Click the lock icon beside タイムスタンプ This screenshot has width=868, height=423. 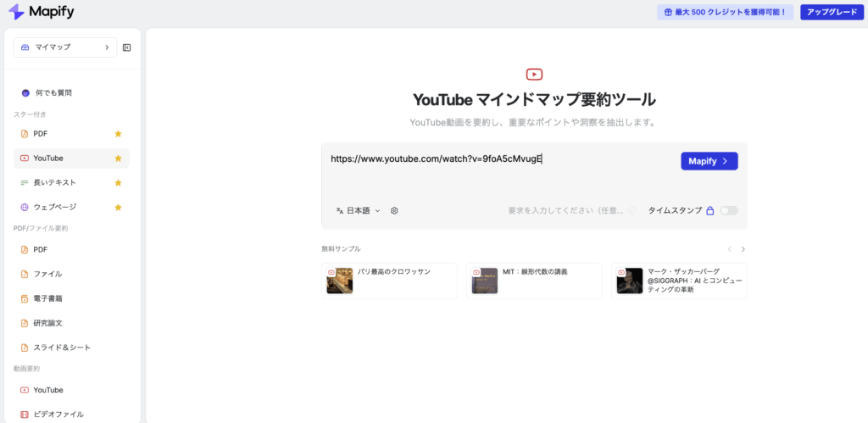point(710,211)
